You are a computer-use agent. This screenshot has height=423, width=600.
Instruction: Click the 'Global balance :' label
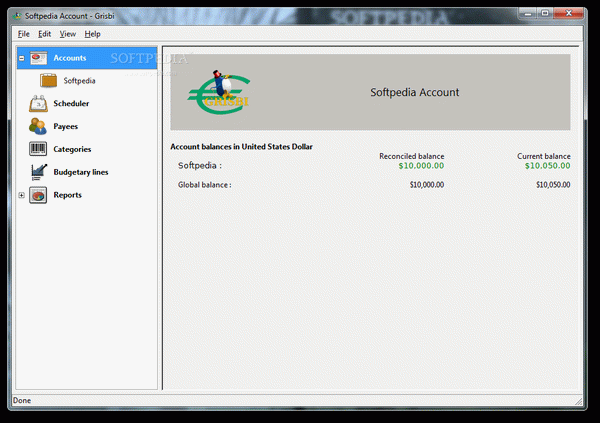(205, 185)
